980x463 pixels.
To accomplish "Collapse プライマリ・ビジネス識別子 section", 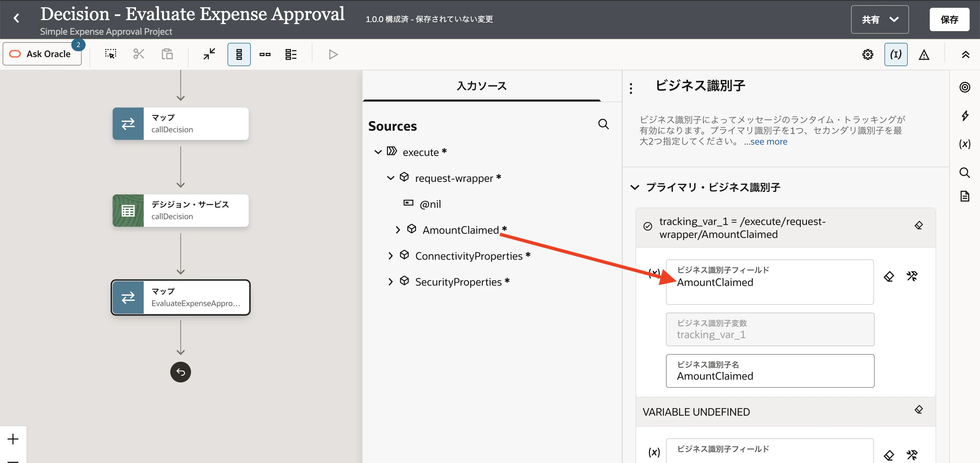I will click(x=635, y=187).
